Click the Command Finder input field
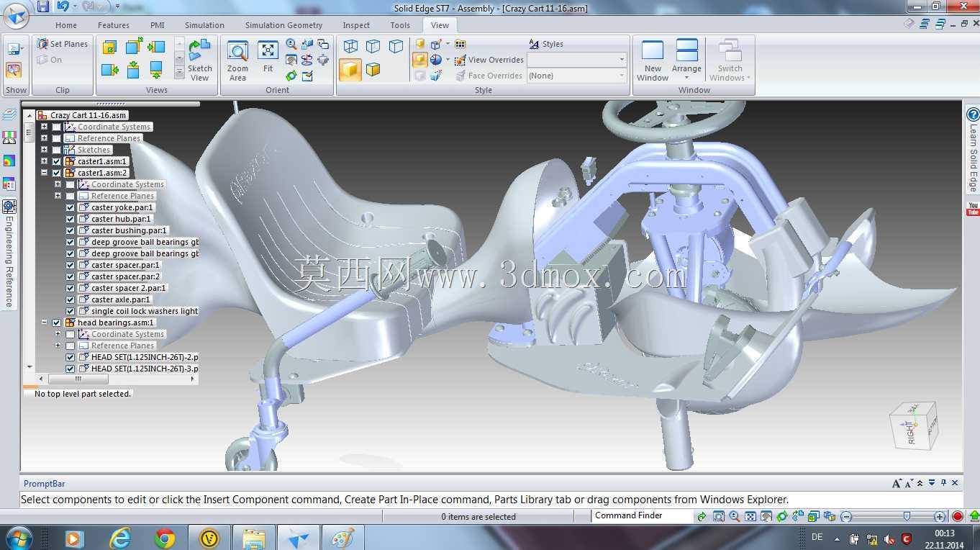 (x=643, y=515)
